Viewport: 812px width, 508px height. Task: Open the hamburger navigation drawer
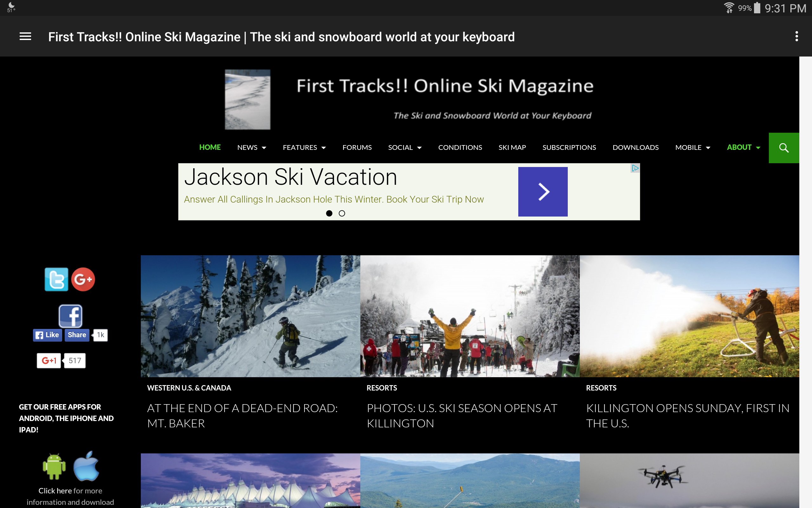pyautogui.click(x=25, y=36)
